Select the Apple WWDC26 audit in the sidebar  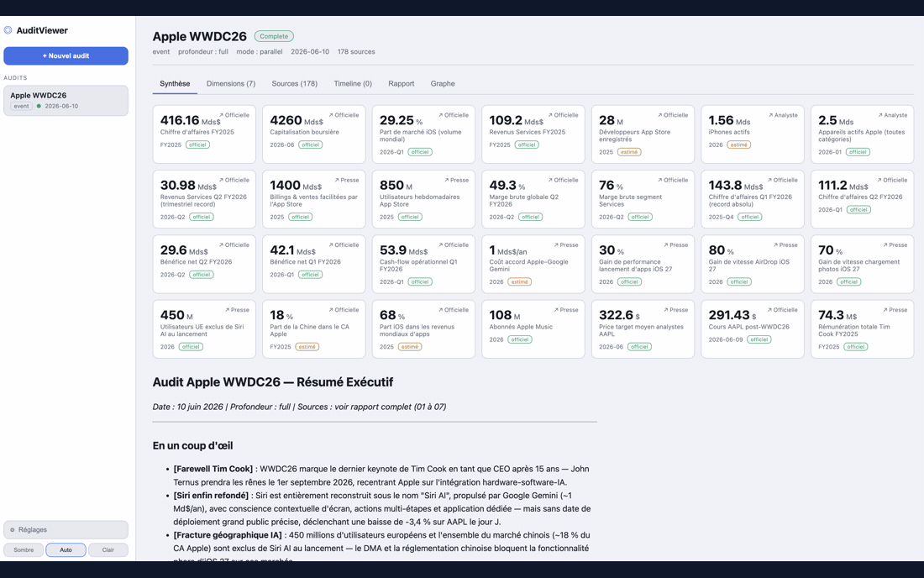[66, 100]
